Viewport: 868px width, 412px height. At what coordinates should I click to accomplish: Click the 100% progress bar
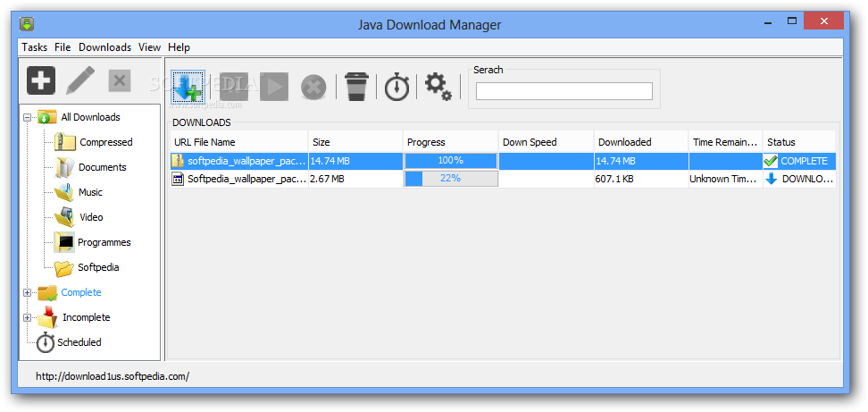[x=451, y=161]
